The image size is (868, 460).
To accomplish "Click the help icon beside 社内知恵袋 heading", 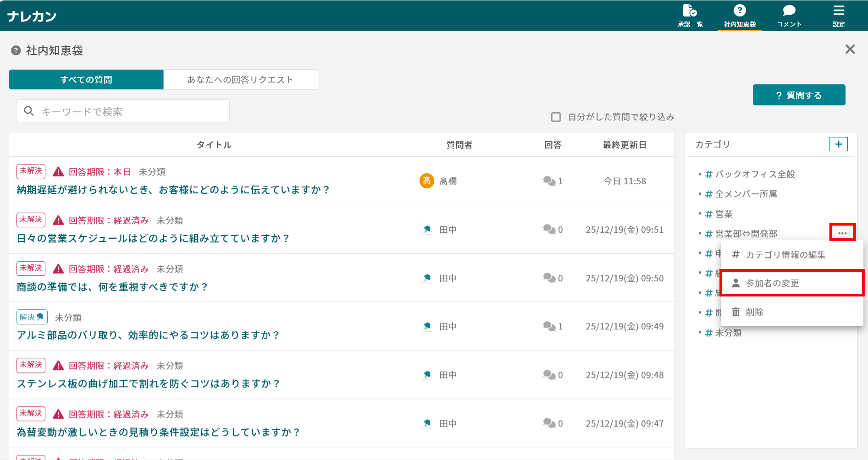I will coord(15,50).
